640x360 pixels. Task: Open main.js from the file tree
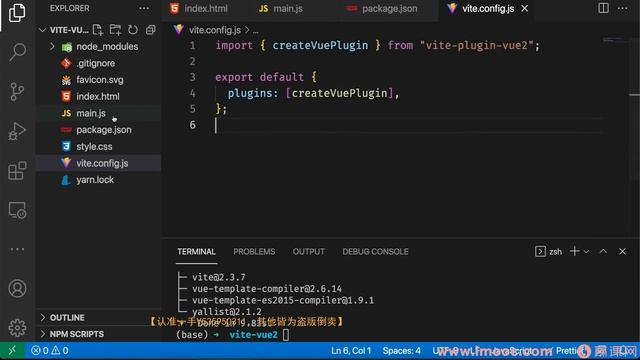tap(99, 113)
